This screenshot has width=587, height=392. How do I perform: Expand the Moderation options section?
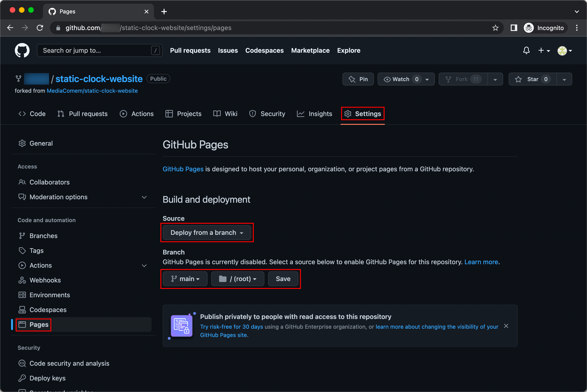[144, 197]
